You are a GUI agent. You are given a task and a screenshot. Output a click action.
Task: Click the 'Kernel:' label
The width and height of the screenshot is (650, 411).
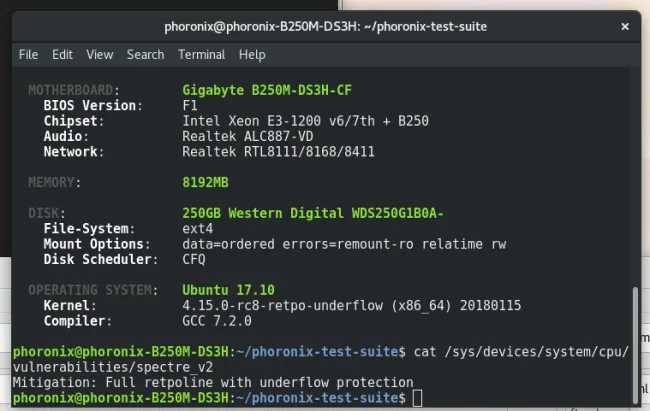70,305
